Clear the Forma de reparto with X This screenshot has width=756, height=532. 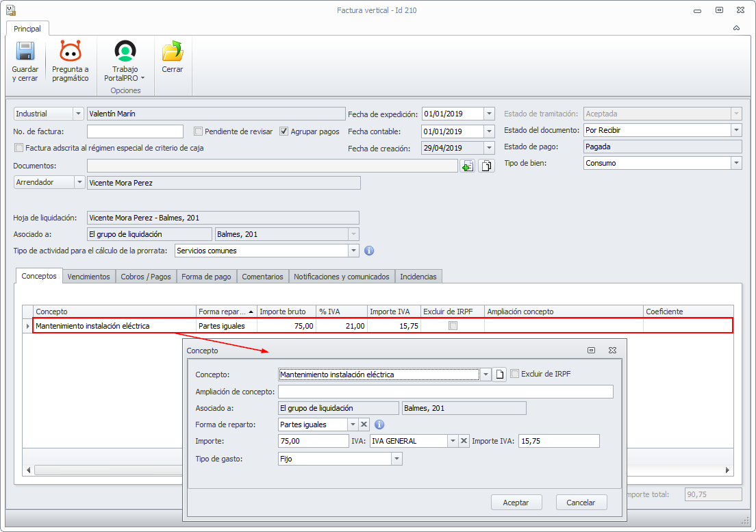(364, 425)
